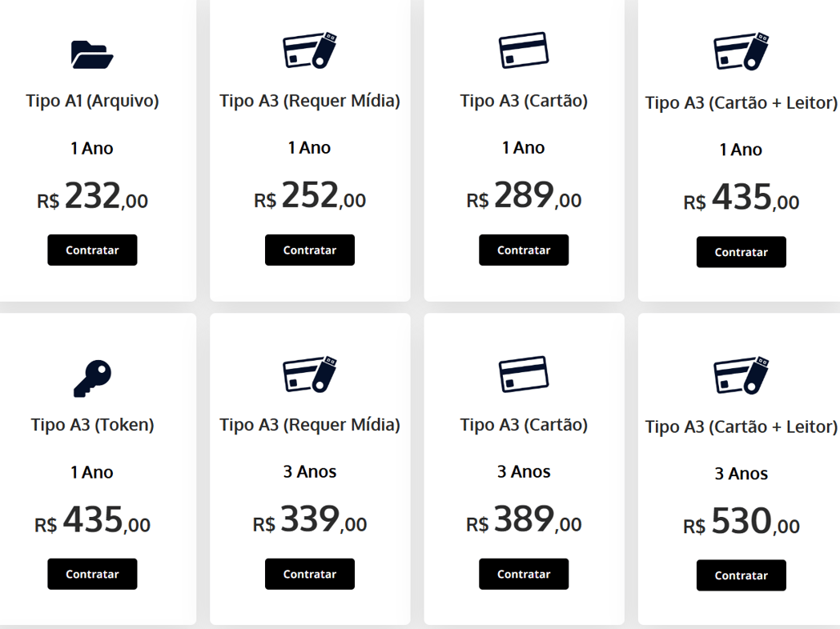Click the R$ 530,00 price text
Screen dimensions: 840x629
[x=742, y=522]
